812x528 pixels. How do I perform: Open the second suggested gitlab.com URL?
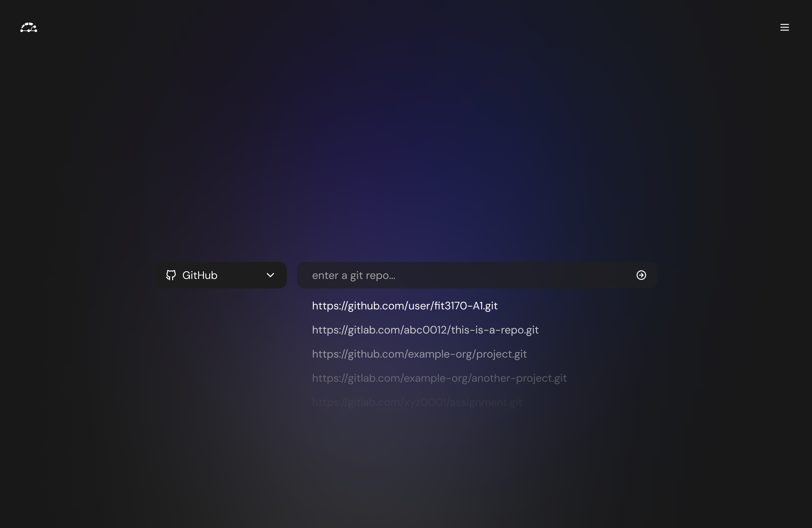click(439, 378)
